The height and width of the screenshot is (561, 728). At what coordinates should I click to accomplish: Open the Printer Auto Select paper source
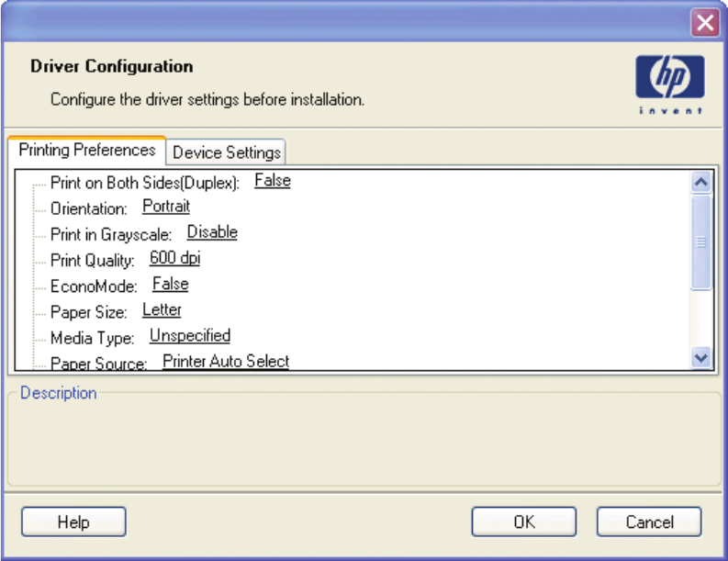click(226, 361)
